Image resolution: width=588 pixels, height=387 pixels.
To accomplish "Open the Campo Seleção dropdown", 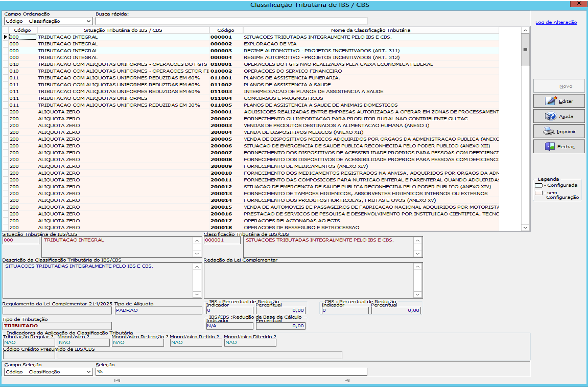I will click(x=88, y=372).
